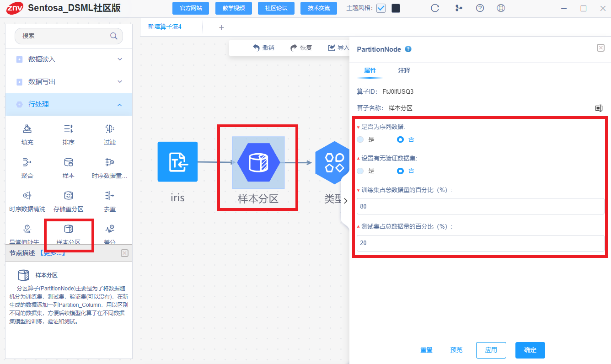Image resolution: width=611 pixels, height=364 pixels.
Task: Select the 聚合 (aggregate) operator icon
Action: pyautogui.click(x=27, y=162)
